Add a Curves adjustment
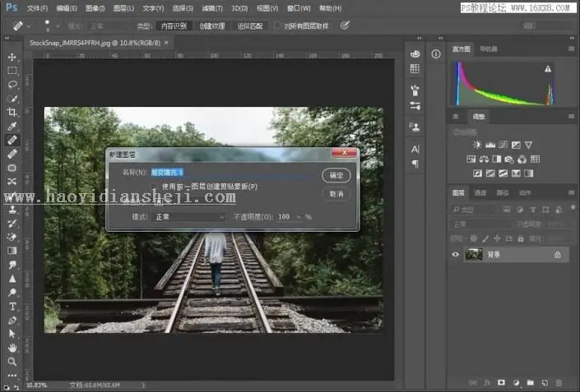 503,145
